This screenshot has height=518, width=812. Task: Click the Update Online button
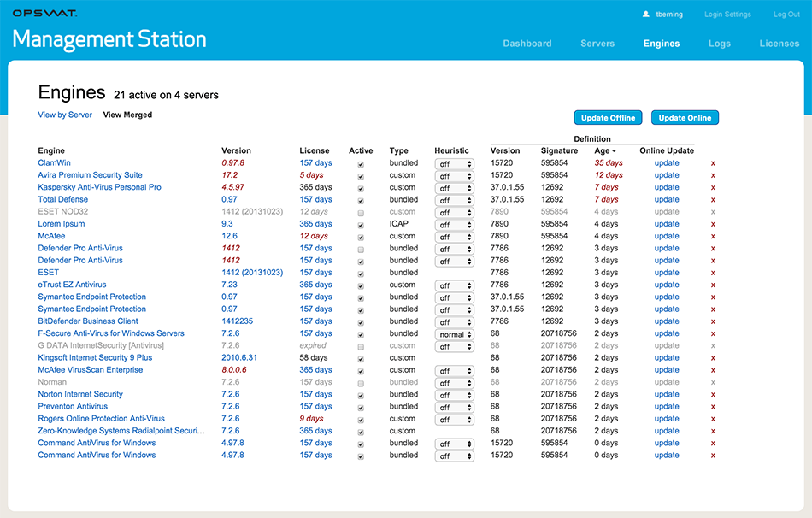pos(685,118)
